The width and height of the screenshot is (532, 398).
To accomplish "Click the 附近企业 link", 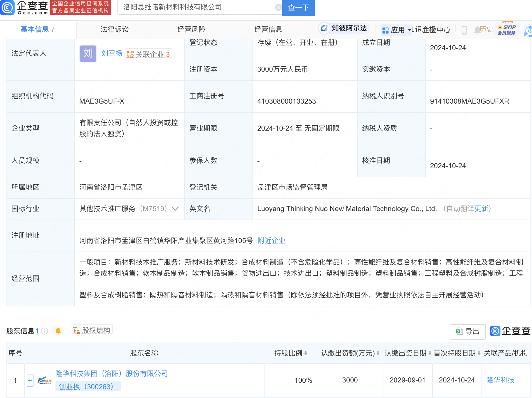I will click(271, 241).
